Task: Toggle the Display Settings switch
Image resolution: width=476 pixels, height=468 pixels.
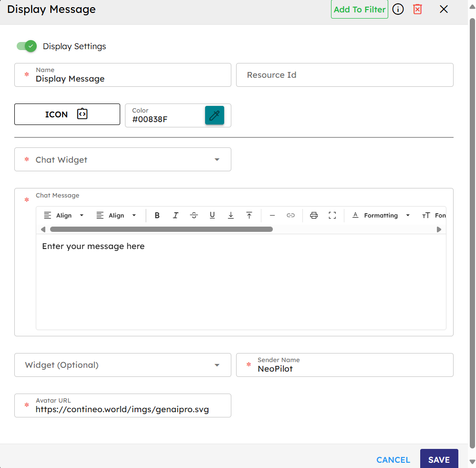Action: pos(27,46)
